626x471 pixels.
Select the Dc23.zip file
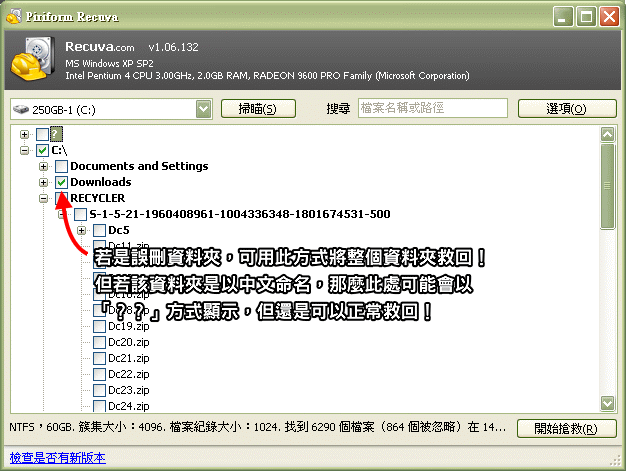129,390
